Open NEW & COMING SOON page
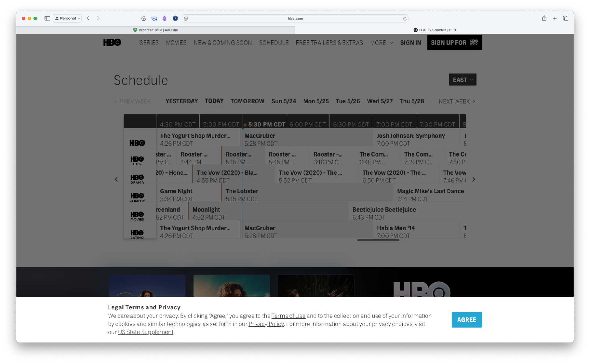590x364 pixels. [x=223, y=43]
